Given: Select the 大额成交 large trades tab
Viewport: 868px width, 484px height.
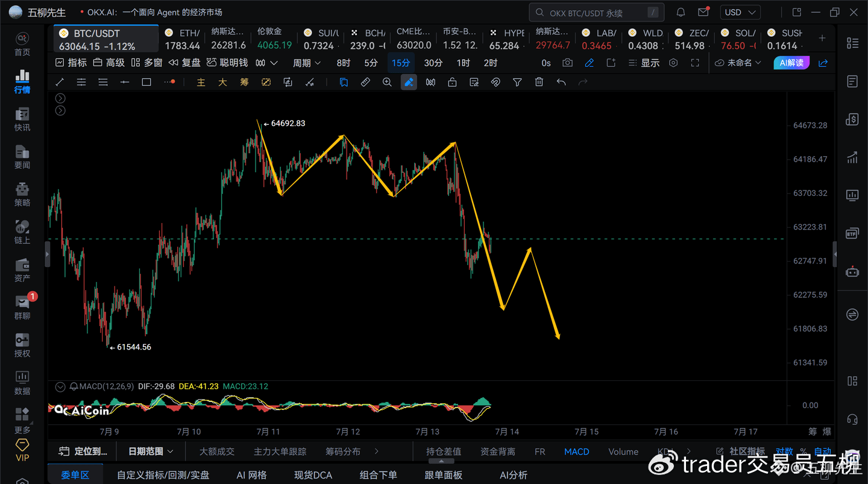Looking at the screenshot, I should coord(217,451).
